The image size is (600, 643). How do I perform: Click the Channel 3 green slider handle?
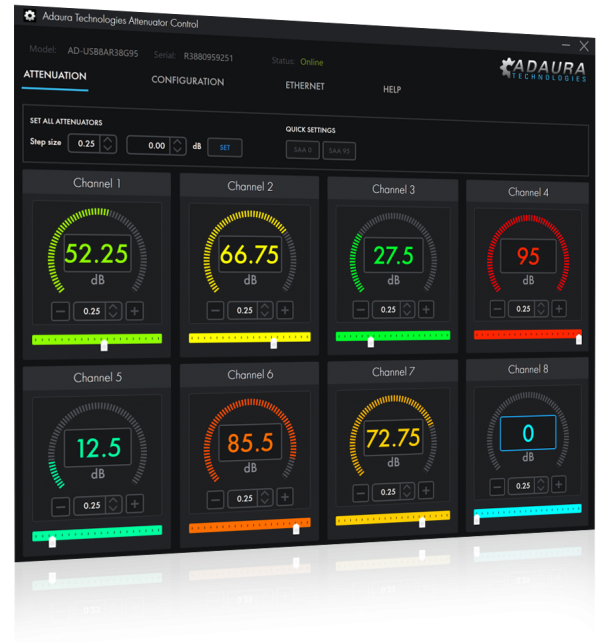click(371, 342)
